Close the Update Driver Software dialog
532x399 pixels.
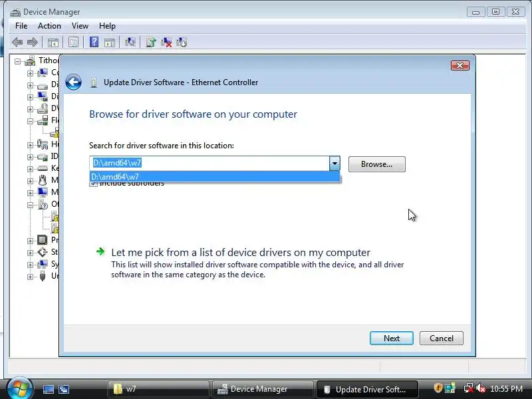tap(460, 65)
